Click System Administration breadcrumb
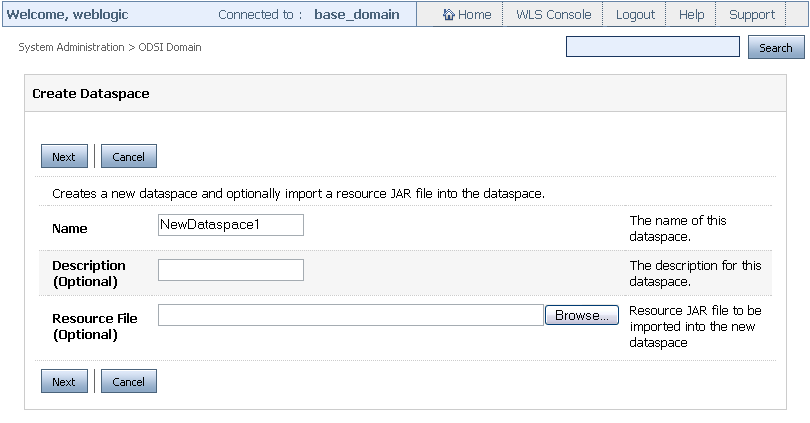 71,47
